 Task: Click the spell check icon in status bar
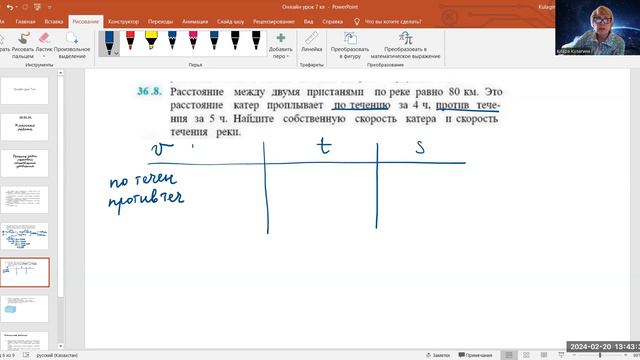coord(26,355)
